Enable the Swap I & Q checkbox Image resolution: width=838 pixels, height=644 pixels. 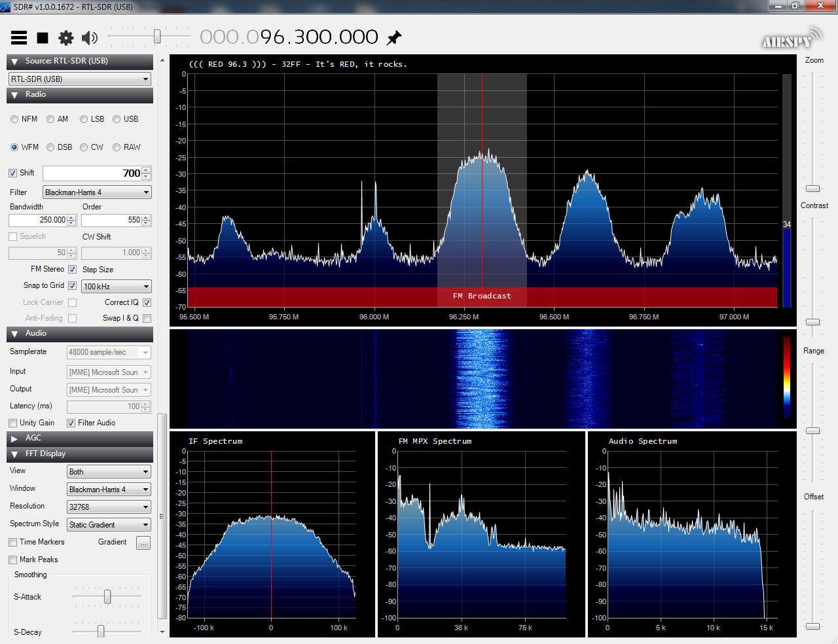point(147,319)
